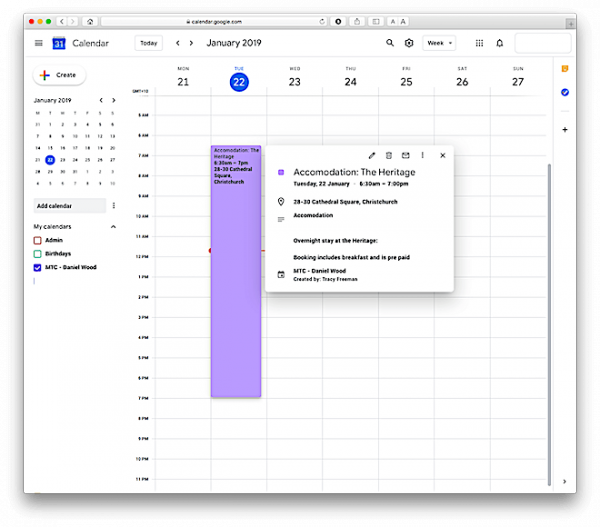Open event options three-dot menu
Screen dimensions: 600x527
pyautogui.click(x=422, y=155)
